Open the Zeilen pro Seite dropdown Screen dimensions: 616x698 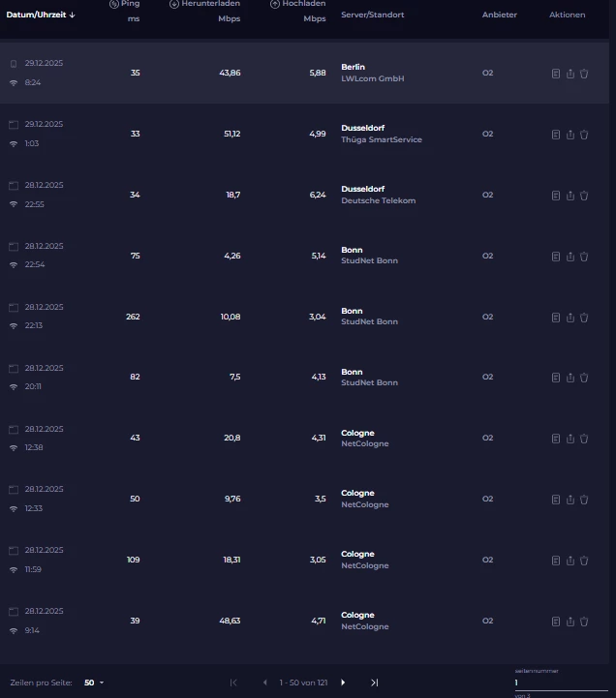94,683
